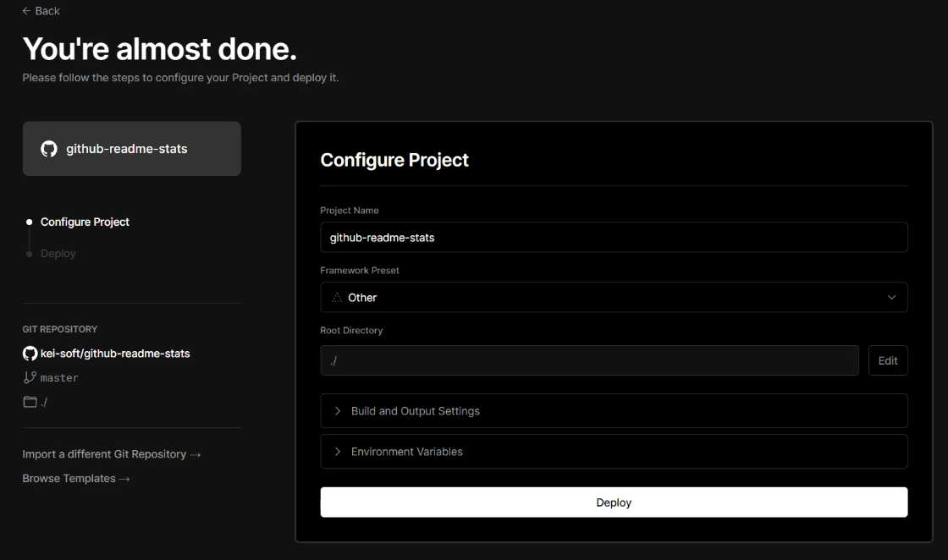The width and height of the screenshot is (948, 560).
Task: Click the Configure Project panel heading
Action: (394, 160)
